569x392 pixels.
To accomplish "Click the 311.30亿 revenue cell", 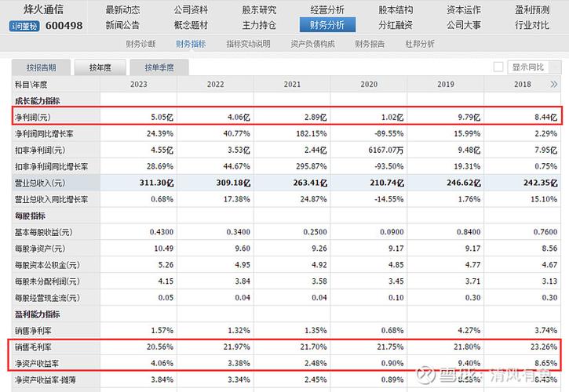I will pyautogui.click(x=157, y=183).
